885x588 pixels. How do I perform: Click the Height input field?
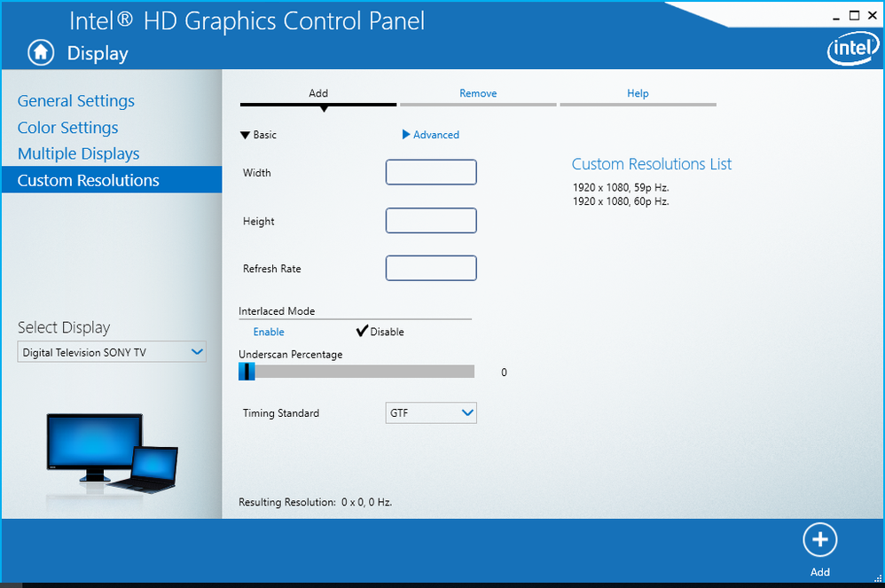[x=431, y=221]
